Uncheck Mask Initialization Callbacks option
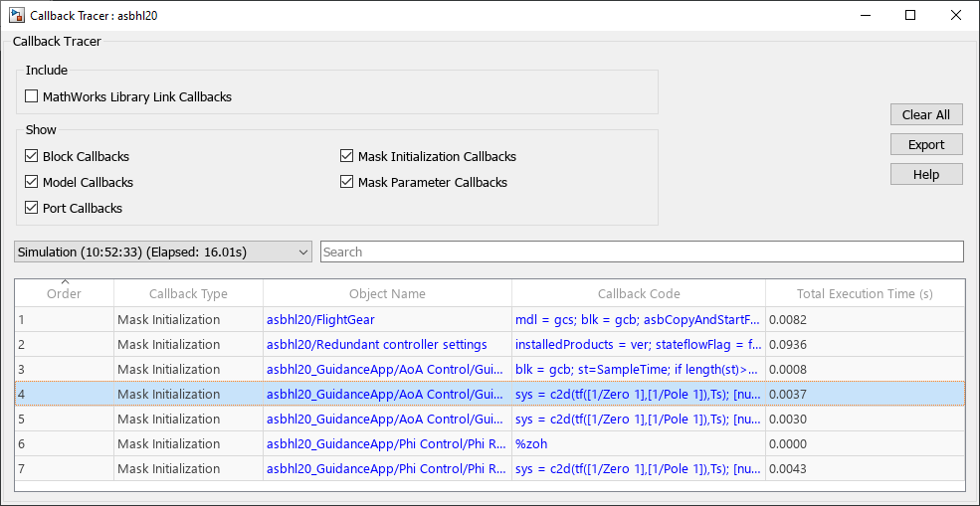 point(347,157)
